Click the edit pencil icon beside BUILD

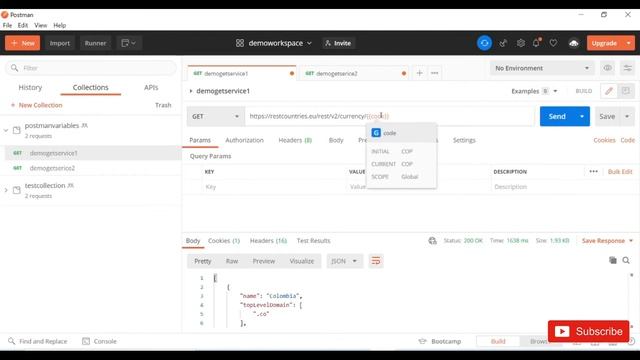(609, 91)
